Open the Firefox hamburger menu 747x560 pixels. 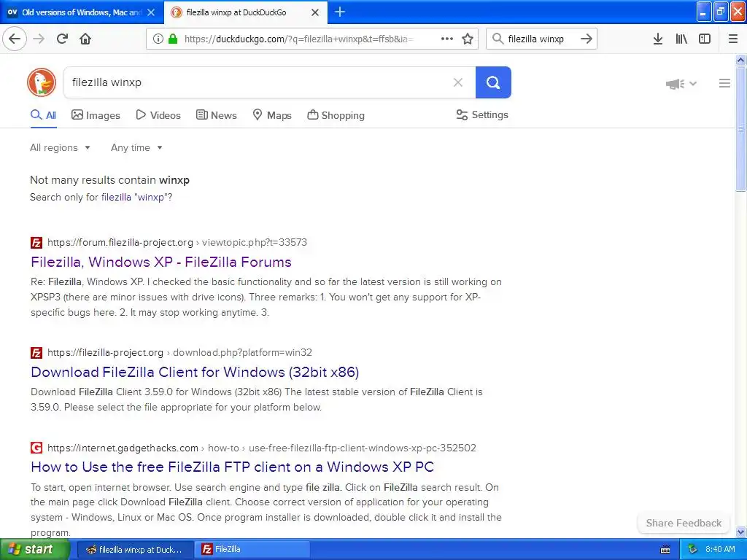click(x=733, y=39)
